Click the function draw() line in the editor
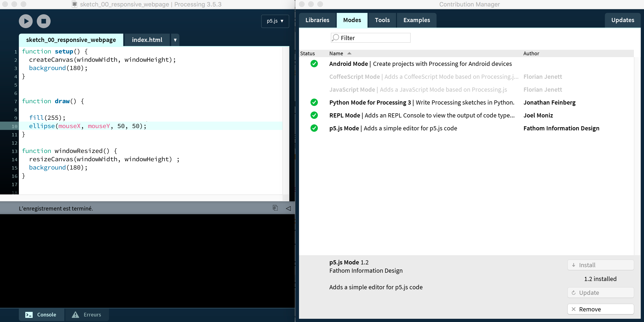This screenshot has height=322, width=644. pyautogui.click(x=53, y=101)
